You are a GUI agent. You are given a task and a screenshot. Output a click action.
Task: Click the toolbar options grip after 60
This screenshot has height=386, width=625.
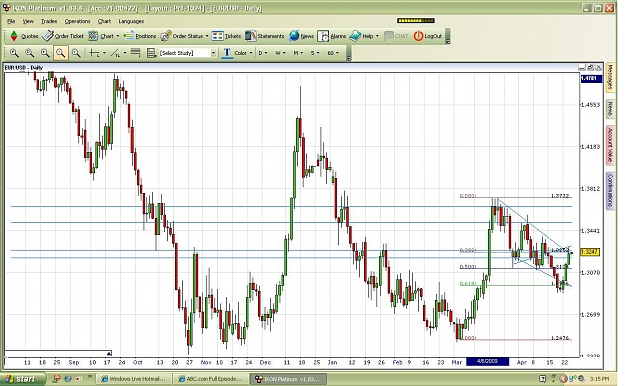pos(349,53)
